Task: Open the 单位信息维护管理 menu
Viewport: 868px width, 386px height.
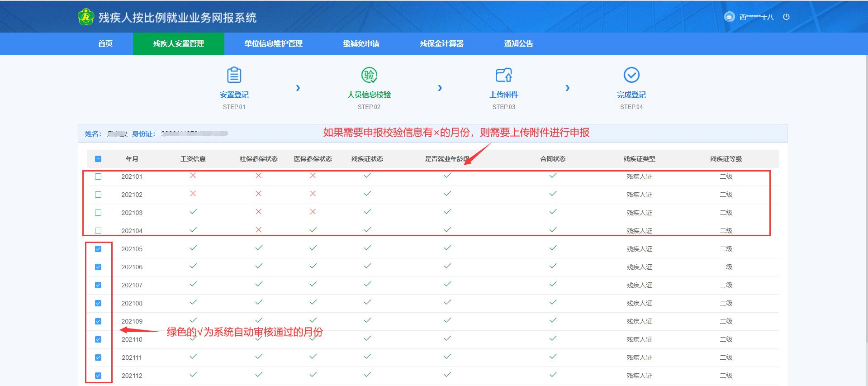Action: [x=273, y=44]
